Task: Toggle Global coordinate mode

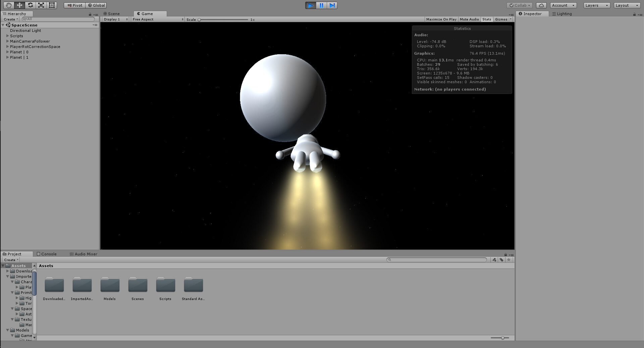Action: point(96,5)
